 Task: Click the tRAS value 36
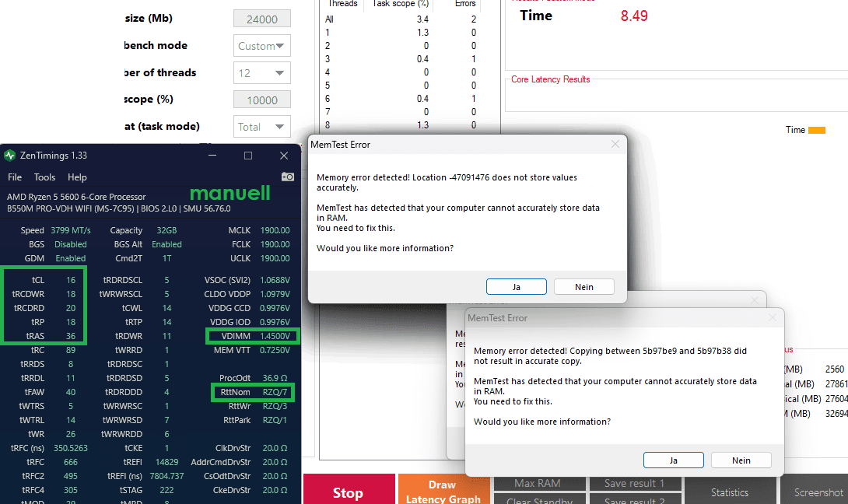[71, 336]
